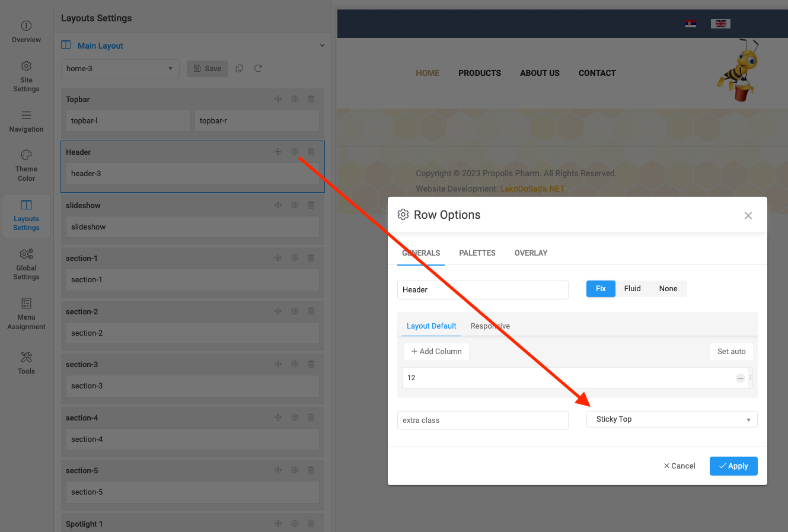Open ABOUT US in site preview menu

pyautogui.click(x=540, y=73)
